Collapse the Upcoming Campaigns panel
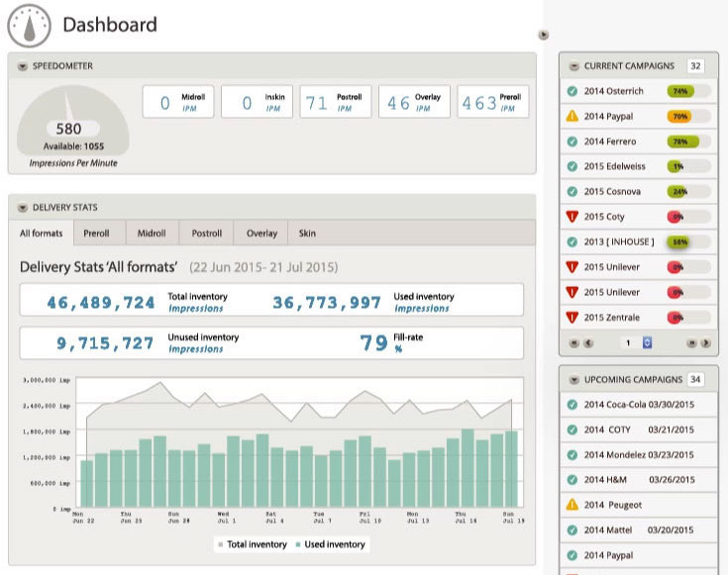The height and width of the screenshot is (575, 728). (x=572, y=380)
